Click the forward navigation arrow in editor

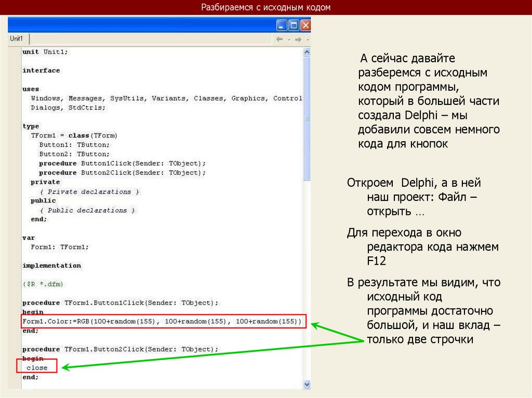[x=298, y=39]
